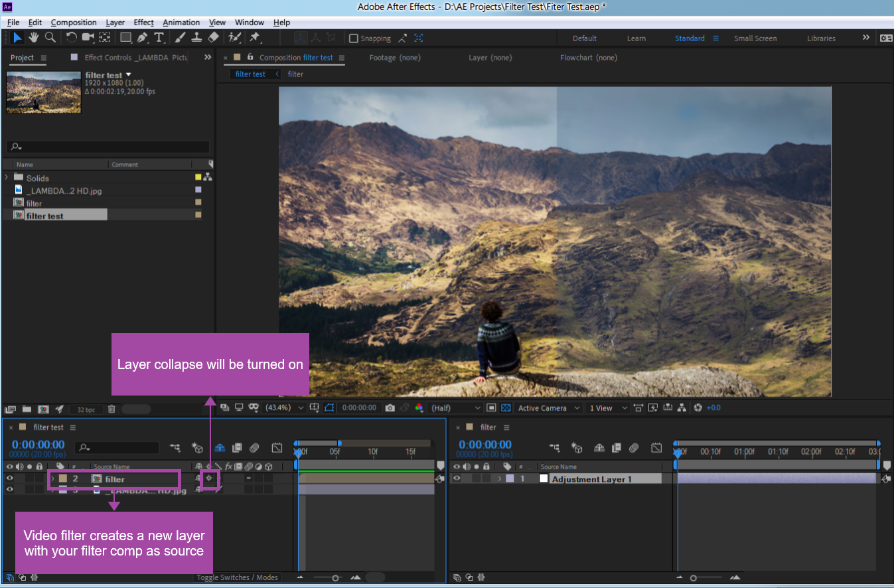
Task: Pick the Brush tool
Action: pos(181,38)
